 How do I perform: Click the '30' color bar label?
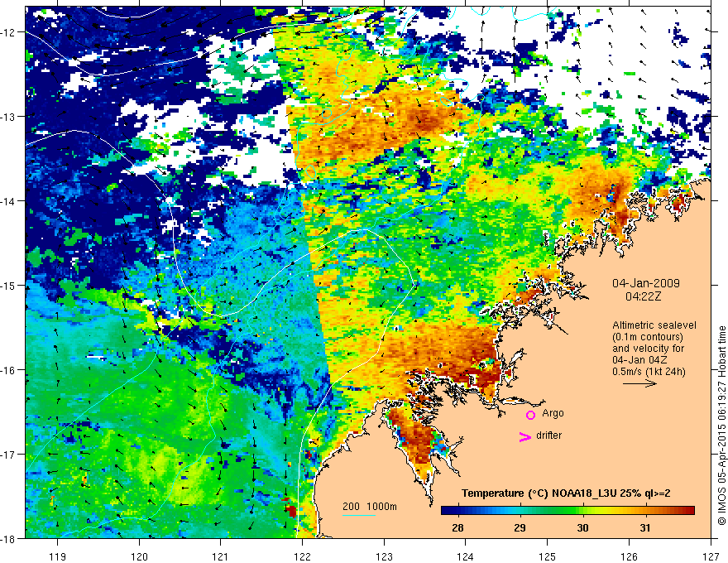click(x=582, y=527)
